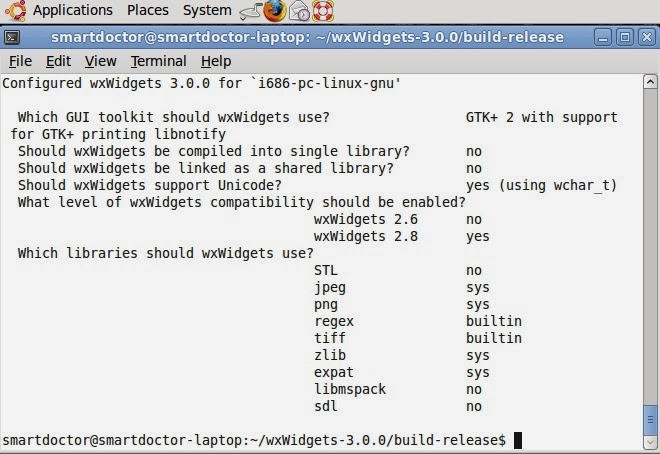Click 'builtin' next to regex
The height and width of the screenshot is (454, 660).
pyautogui.click(x=493, y=321)
